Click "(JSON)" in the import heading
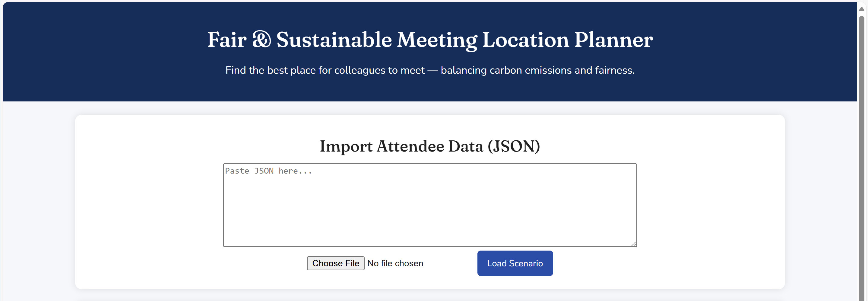The width and height of the screenshot is (868, 301). click(x=514, y=146)
